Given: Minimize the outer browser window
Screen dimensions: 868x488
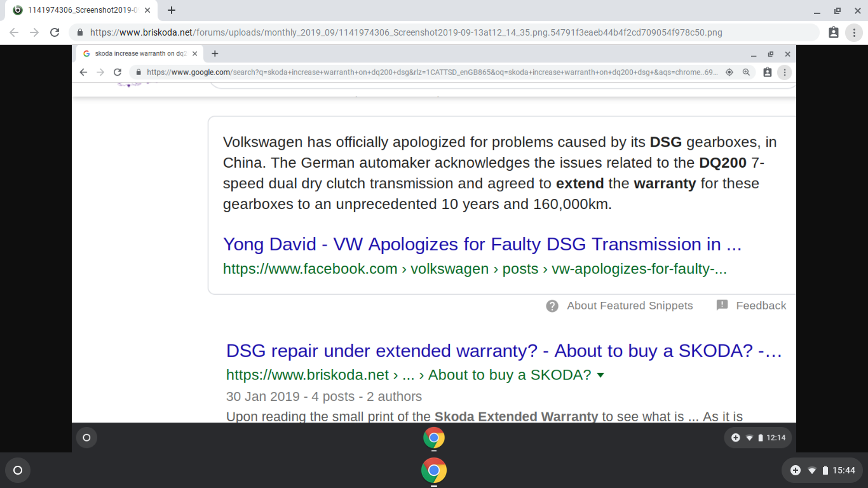Looking at the screenshot, I should (817, 10).
